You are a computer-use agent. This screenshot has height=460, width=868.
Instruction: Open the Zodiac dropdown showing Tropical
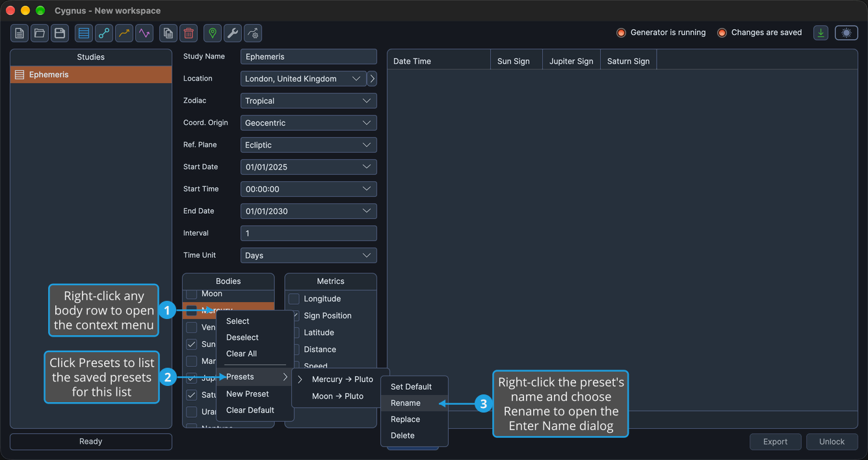[309, 101]
